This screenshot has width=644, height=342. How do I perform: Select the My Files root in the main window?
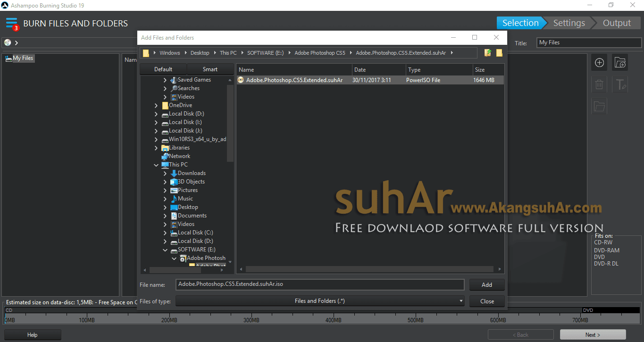23,58
